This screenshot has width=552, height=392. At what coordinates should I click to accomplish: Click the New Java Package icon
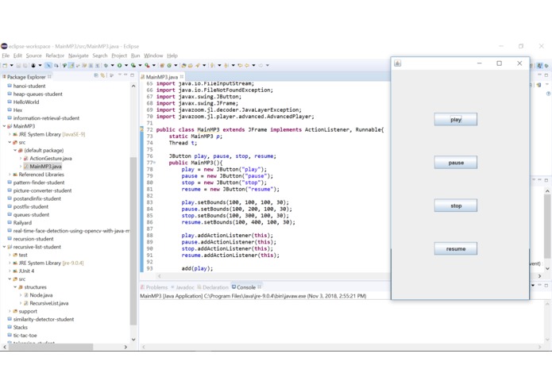162,65
